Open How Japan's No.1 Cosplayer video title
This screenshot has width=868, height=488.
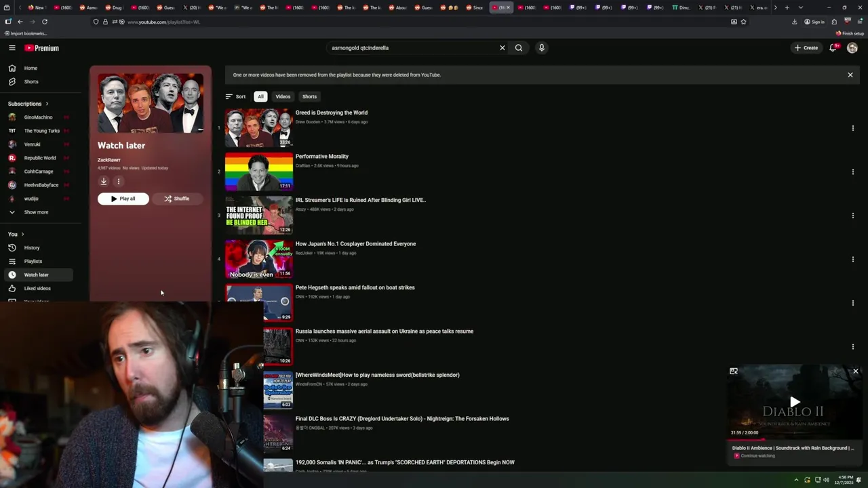pyautogui.click(x=355, y=244)
